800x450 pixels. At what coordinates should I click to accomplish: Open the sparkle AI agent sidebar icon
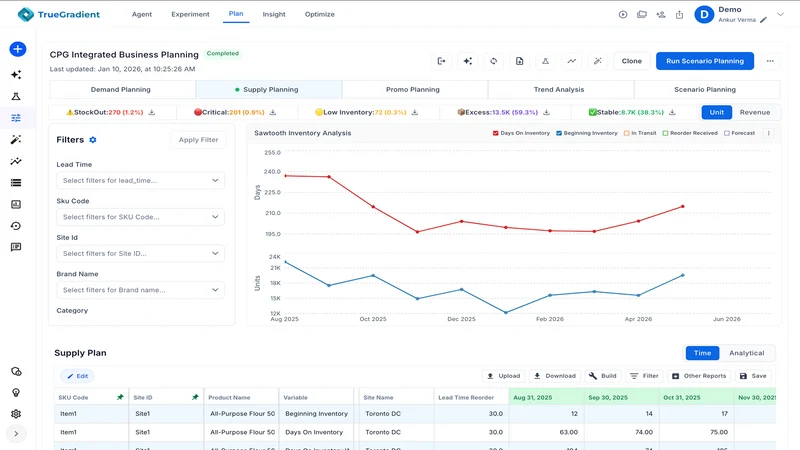click(16, 74)
